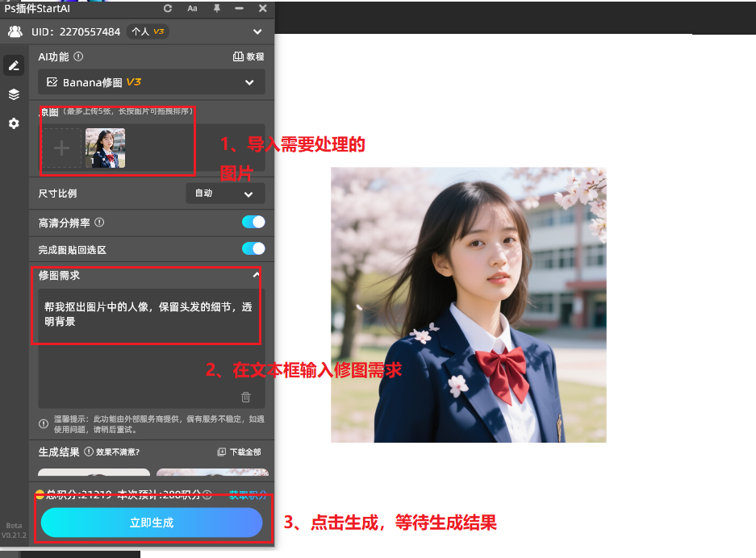Screen dimensions: 756x558
Task: Click the user avatar icon beside UID
Action: click(14, 31)
